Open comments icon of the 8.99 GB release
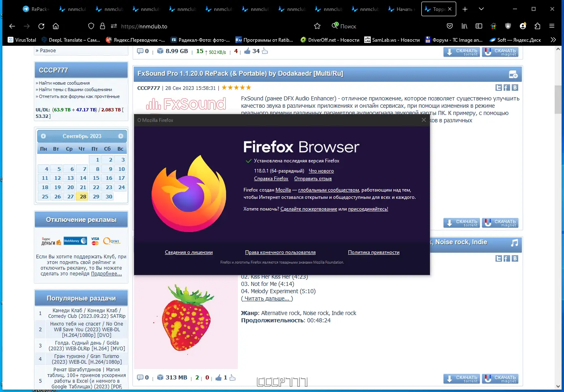 [x=140, y=51]
